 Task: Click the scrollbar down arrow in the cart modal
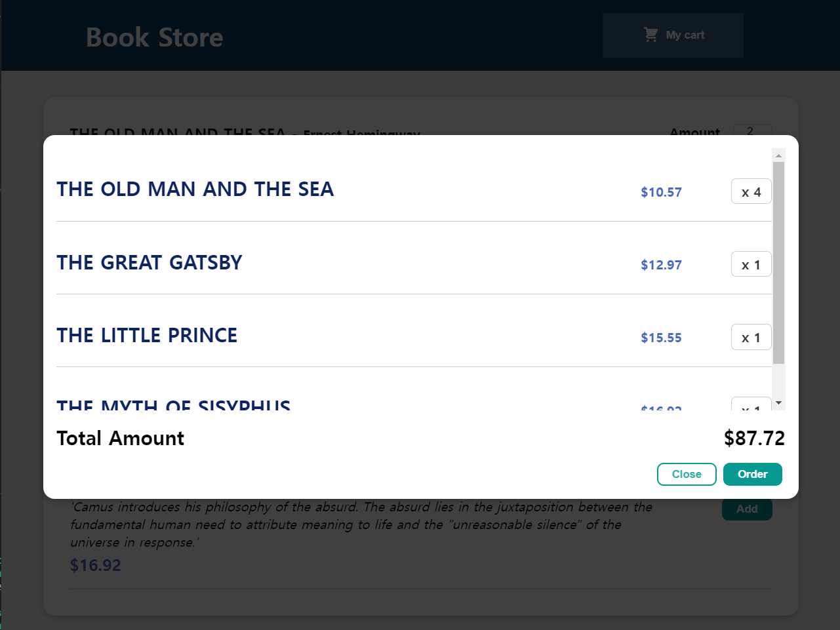pyautogui.click(x=778, y=403)
